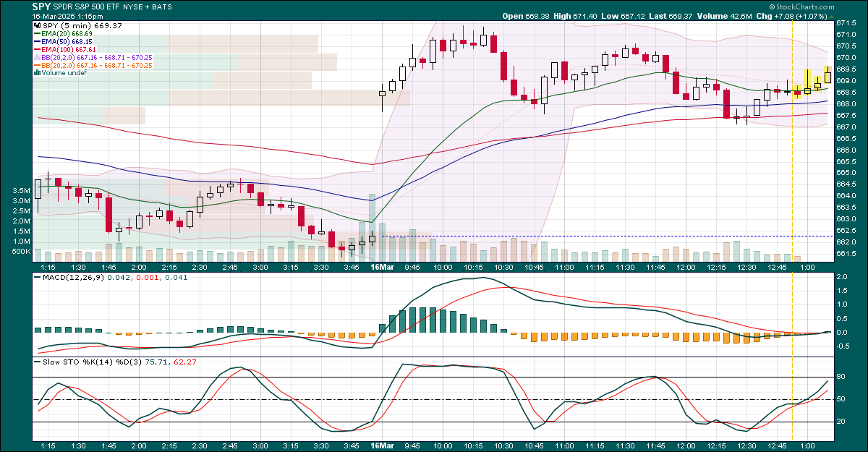The height and width of the screenshot is (452, 868).
Task: Click '50' on the stochastic scale
Action: coord(841,399)
